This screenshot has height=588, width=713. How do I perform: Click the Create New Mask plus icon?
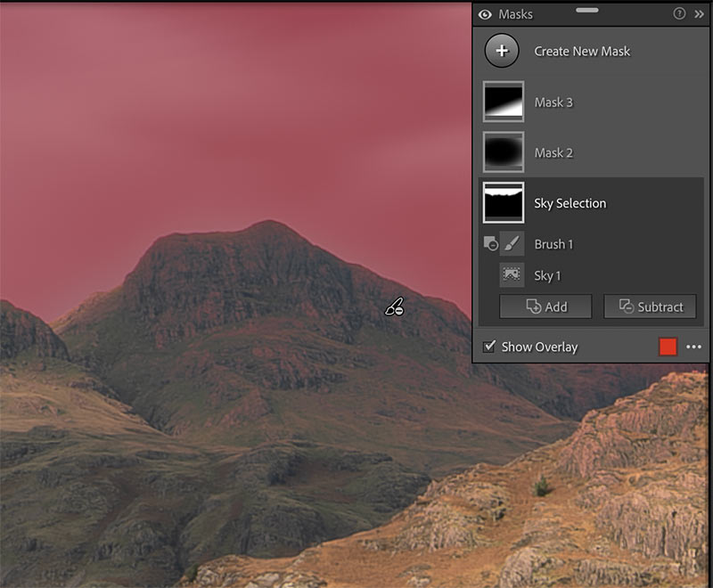click(x=502, y=51)
